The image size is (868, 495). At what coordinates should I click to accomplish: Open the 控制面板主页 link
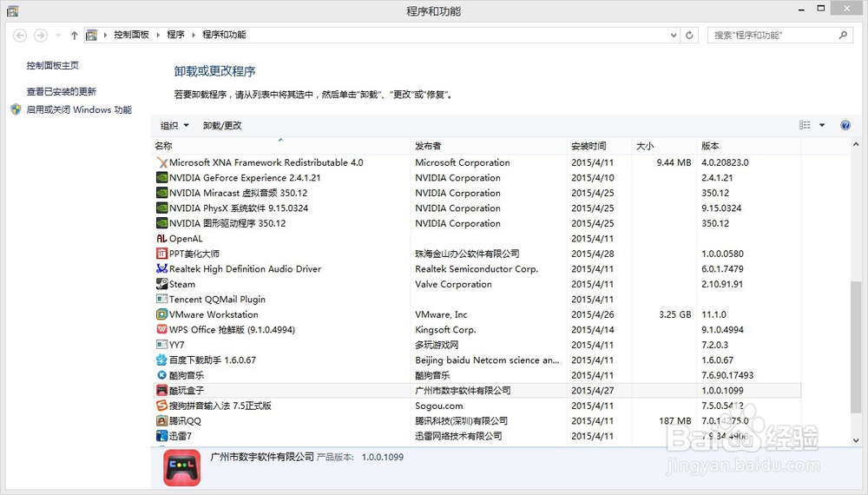53,65
